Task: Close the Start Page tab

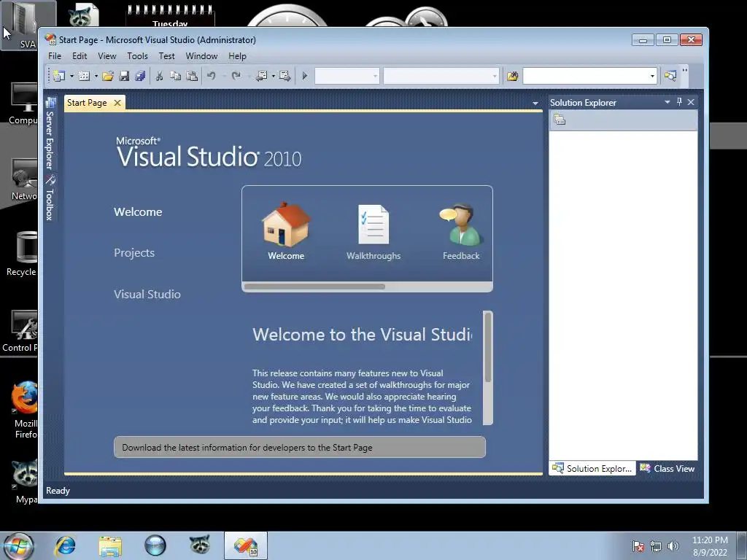Action: [x=117, y=103]
